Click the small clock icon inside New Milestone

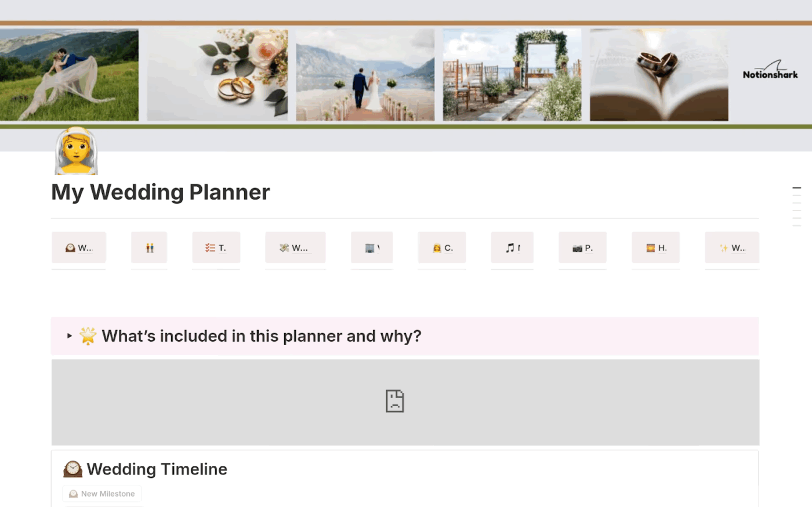(73, 493)
